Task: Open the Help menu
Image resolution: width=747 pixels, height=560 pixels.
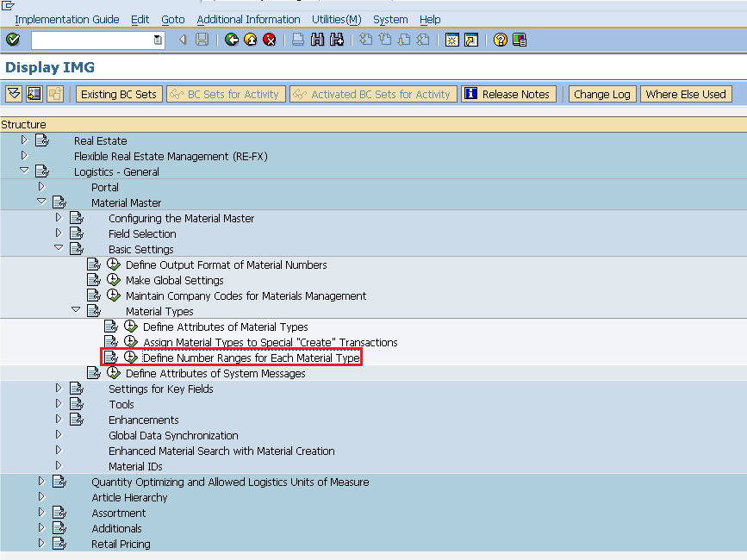Action: click(430, 20)
